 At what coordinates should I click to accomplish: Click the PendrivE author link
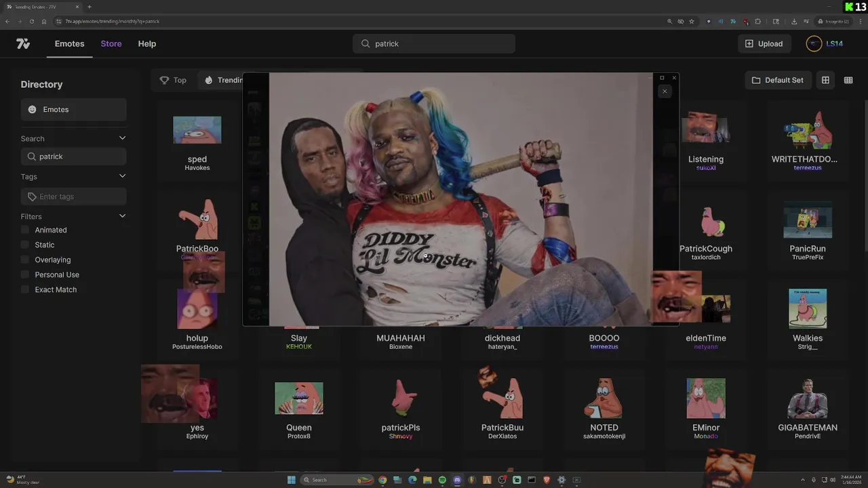(x=808, y=436)
